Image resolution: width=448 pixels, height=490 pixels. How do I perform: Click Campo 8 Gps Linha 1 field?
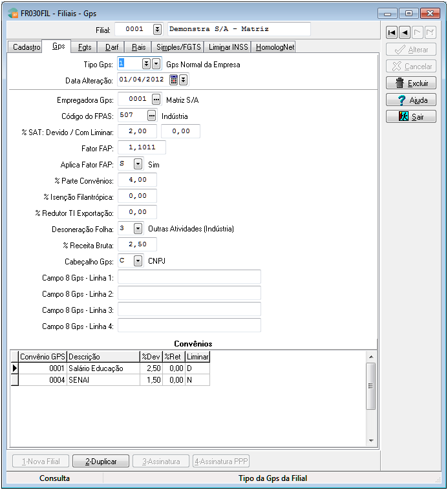189,277
